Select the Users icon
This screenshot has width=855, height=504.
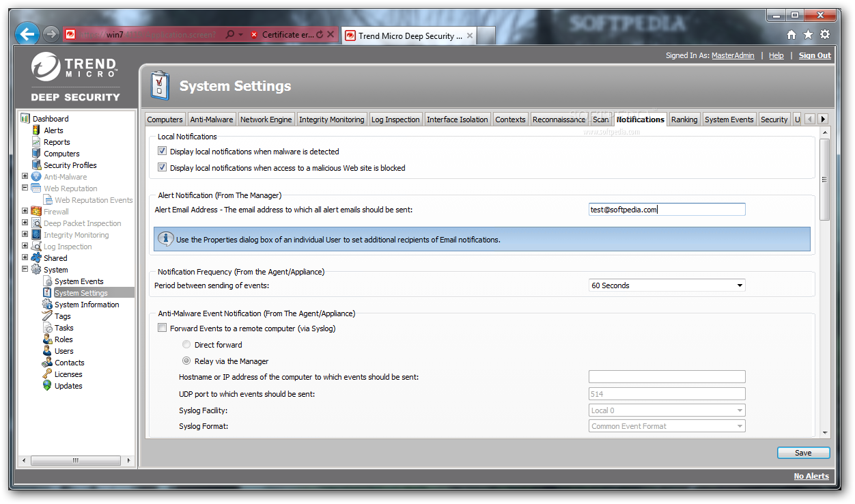pyautogui.click(x=47, y=351)
